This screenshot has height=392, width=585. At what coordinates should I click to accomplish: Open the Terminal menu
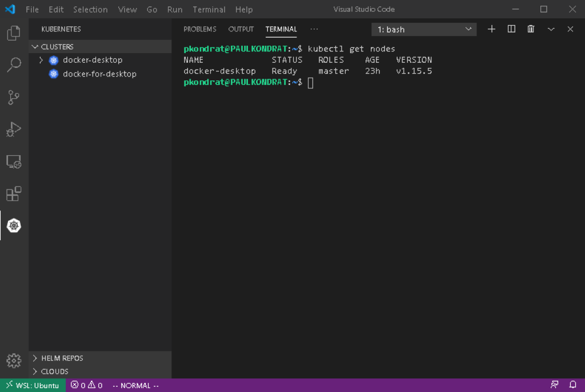(x=209, y=9)
